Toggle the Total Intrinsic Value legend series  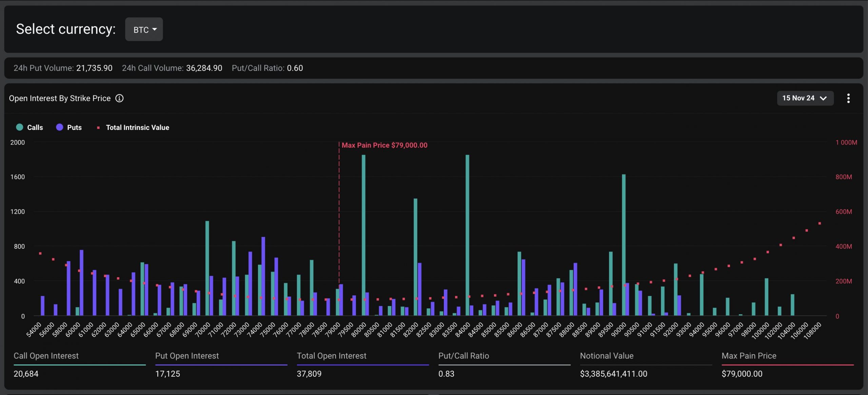point(133,128)
